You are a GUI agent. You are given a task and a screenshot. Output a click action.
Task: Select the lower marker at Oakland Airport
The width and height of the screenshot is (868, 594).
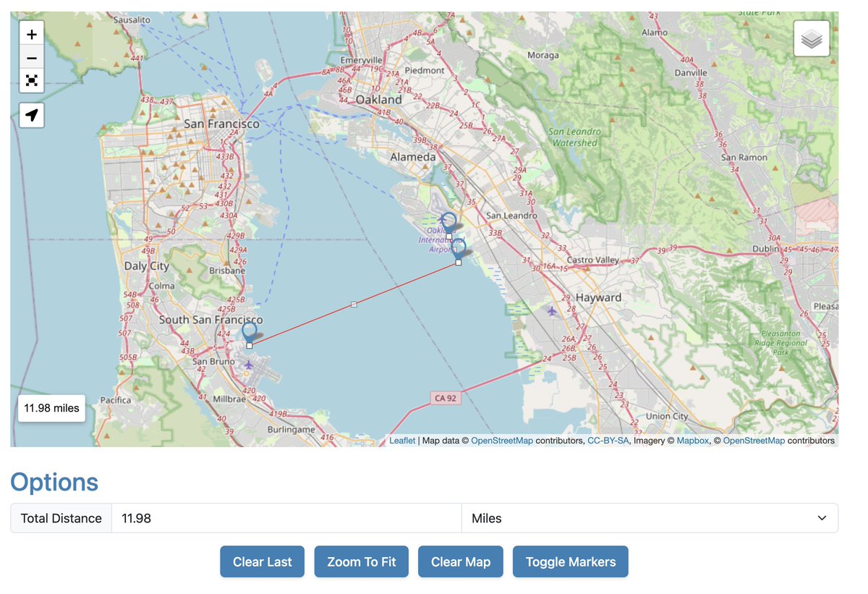(459, 249)
